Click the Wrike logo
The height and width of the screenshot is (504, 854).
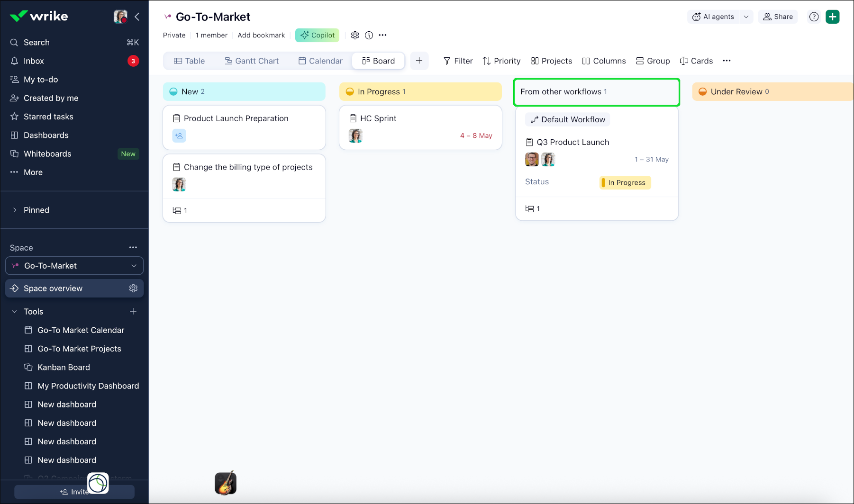coord(39,16)
